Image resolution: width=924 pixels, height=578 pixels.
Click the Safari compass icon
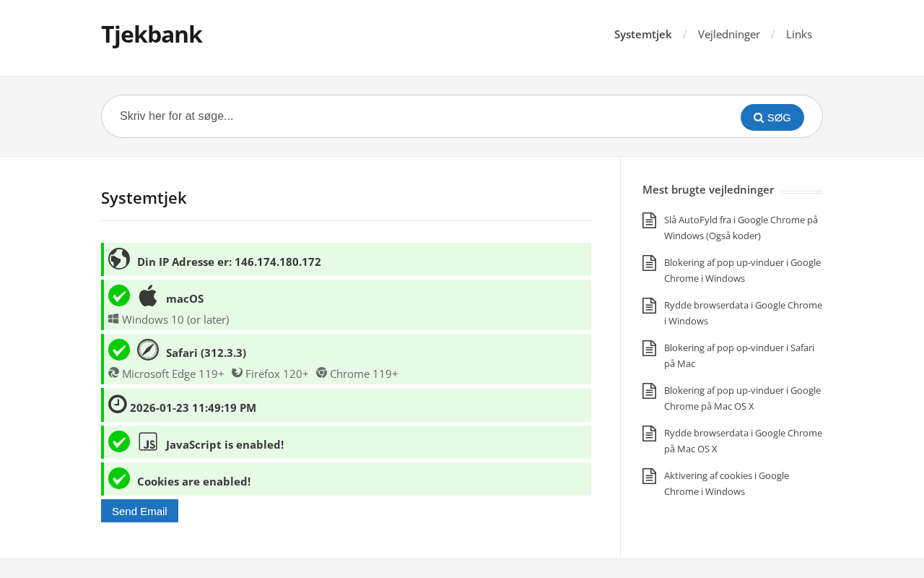click(x=148, y=350)
